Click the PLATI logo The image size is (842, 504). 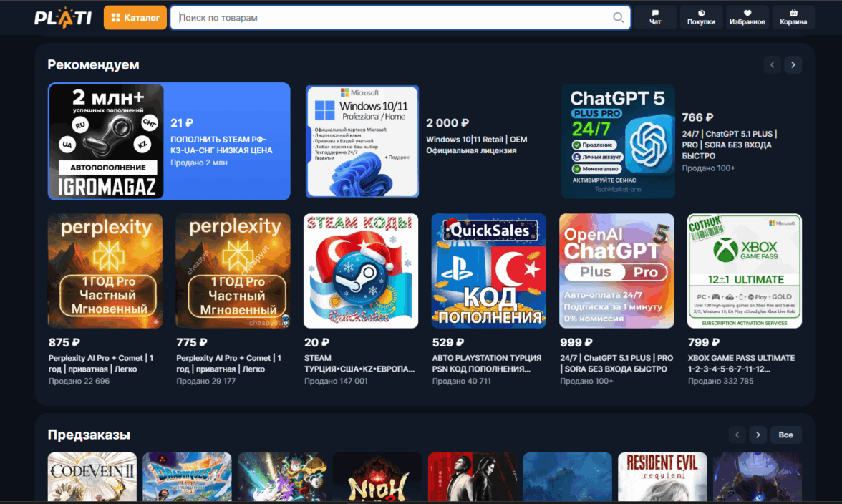(63, 18)
